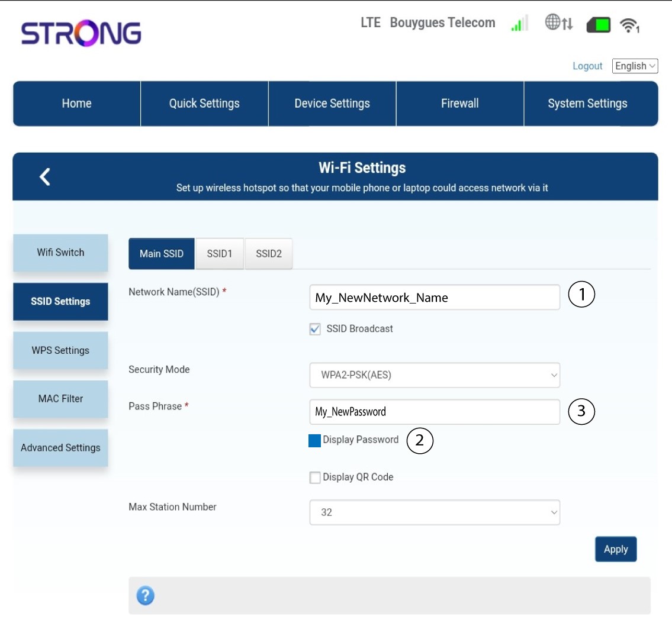672x639 pixels.
Task: Open Wifi Switch in the sidebar
Action: coord(60,253)
